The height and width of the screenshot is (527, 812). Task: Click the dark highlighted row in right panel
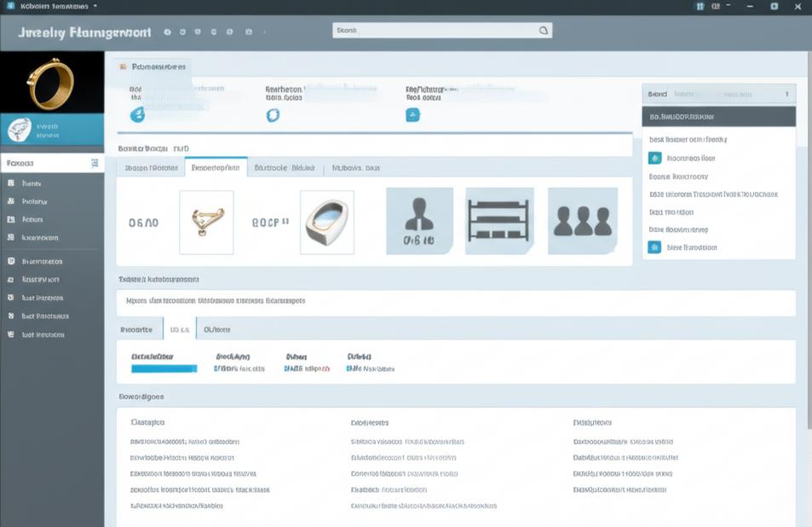pos(718,117)
